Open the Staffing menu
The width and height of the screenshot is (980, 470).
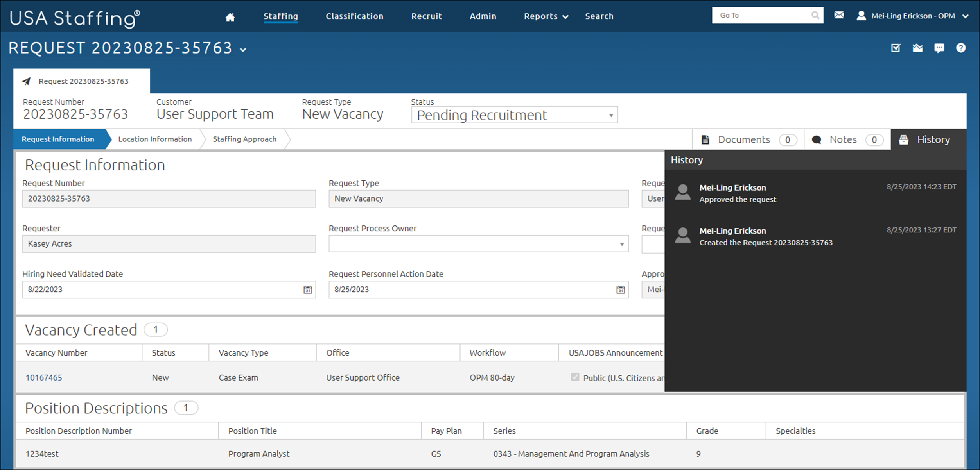click(280, 16)
